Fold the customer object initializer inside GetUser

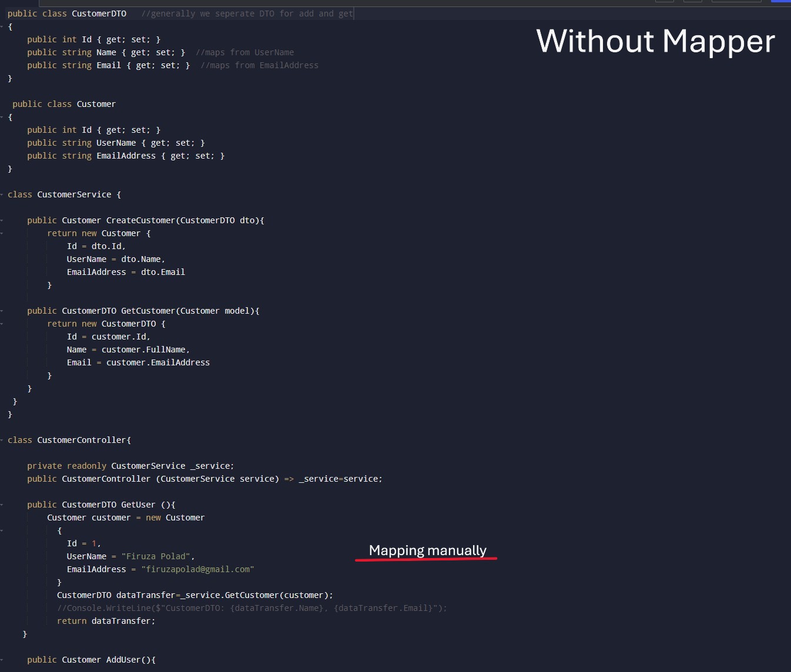tap(2, 530)
